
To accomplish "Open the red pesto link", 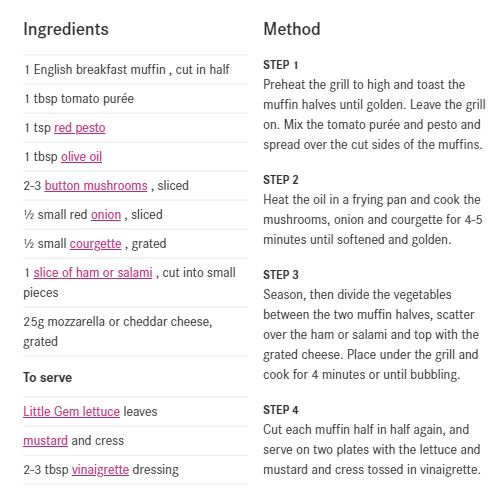I will pos(80,128).
